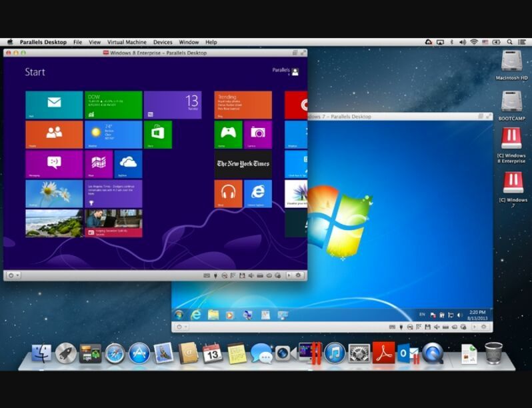
Task: Open the beach photo tile
Action: pos(54,223)
